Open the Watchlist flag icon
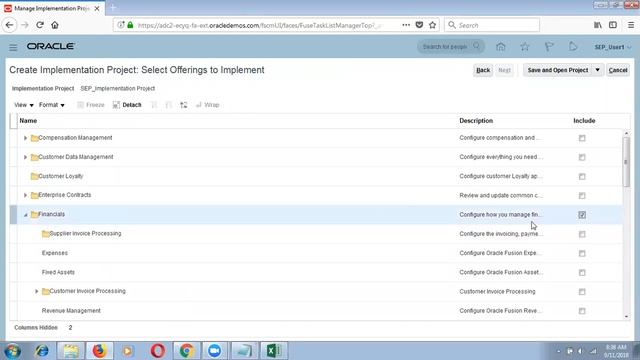640x360 pixels. [549, 47]
